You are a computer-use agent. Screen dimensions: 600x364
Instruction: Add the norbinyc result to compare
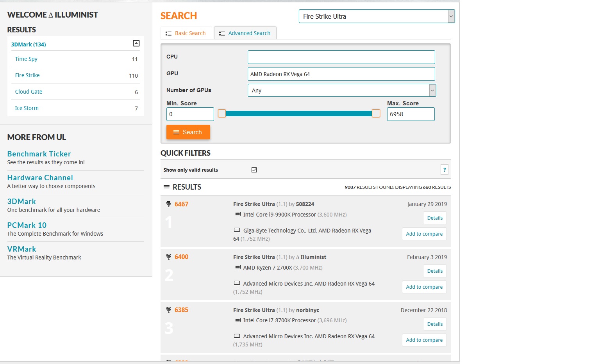click(424, 340)
